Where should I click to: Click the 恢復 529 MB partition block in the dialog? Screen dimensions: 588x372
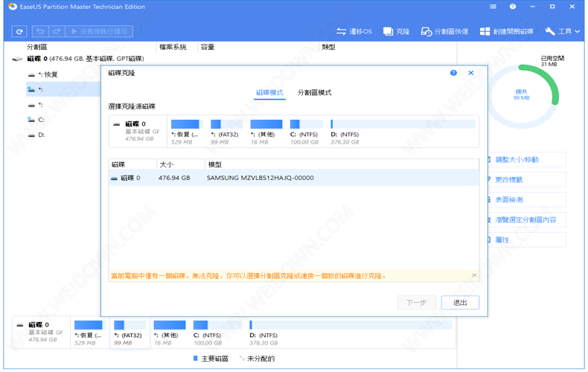click(x=187, y=132)
